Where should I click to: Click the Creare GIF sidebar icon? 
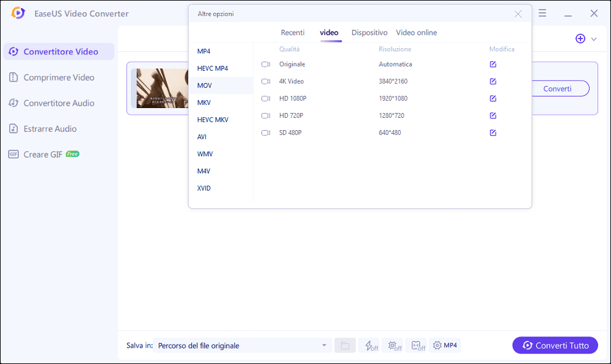(13, 154)
